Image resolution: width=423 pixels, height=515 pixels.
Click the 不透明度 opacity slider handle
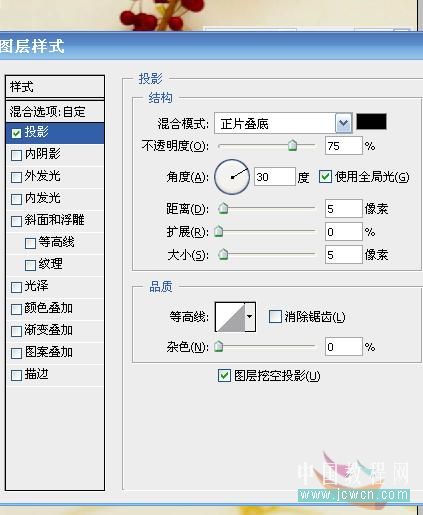pos(292,146)
